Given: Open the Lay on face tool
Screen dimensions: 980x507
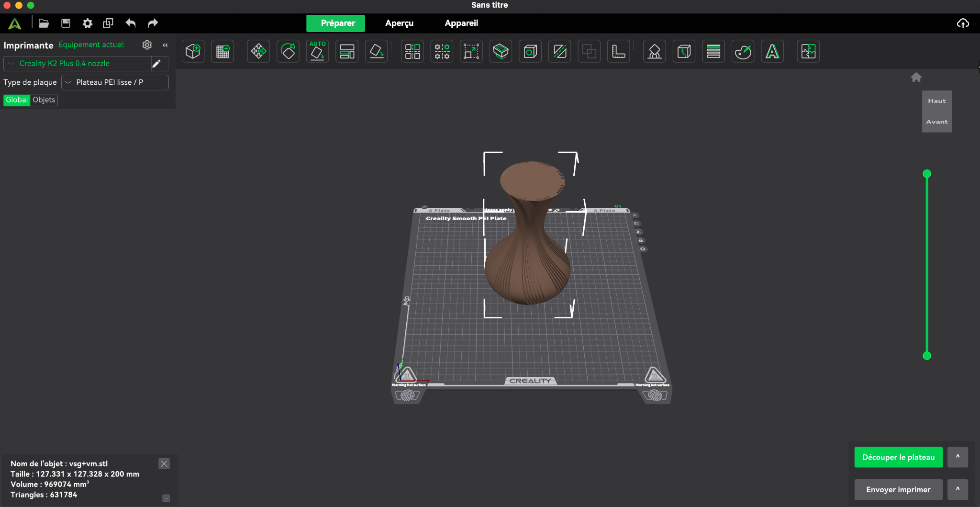Looking at the screenshot, I should pyautogui.click(x=377, y=51).
